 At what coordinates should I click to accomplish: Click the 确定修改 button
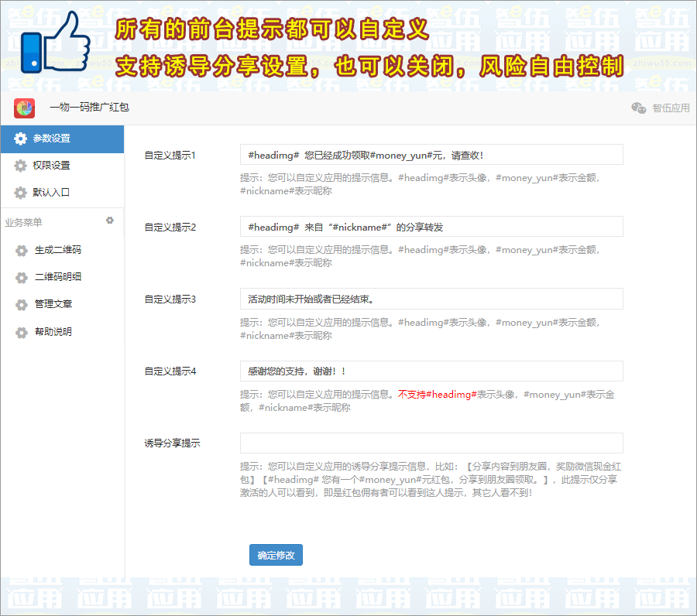[276, 555]
